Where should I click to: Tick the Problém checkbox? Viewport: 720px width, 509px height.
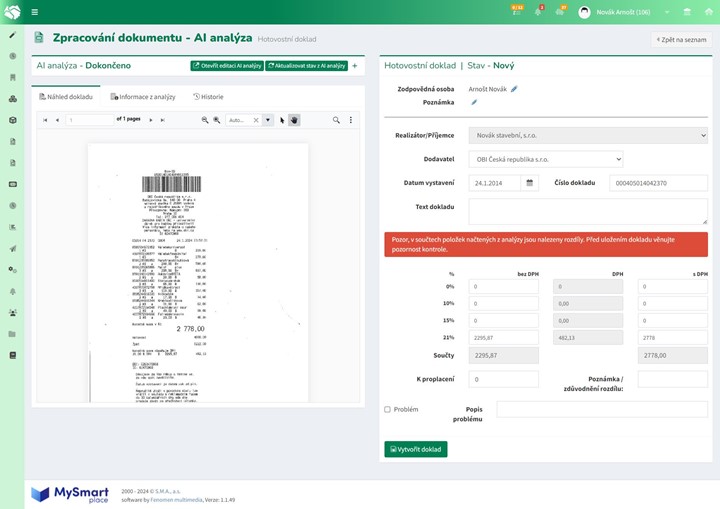click(388, 409)
